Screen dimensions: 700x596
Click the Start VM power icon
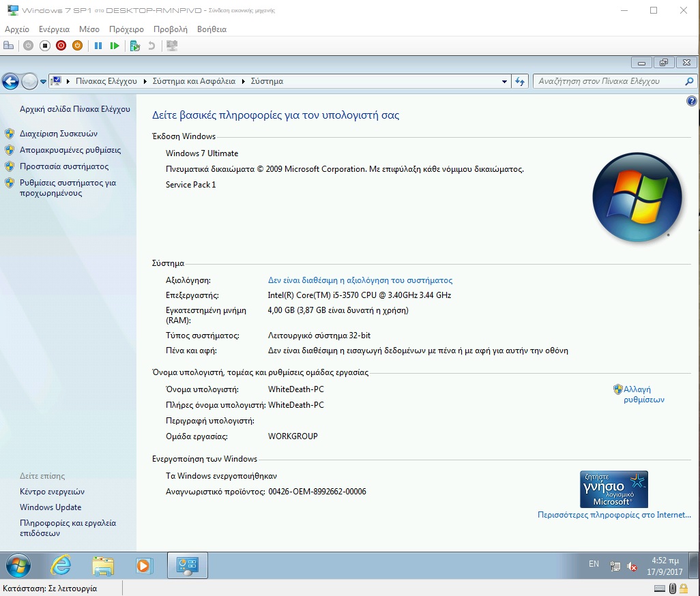[x=28, y=46]
